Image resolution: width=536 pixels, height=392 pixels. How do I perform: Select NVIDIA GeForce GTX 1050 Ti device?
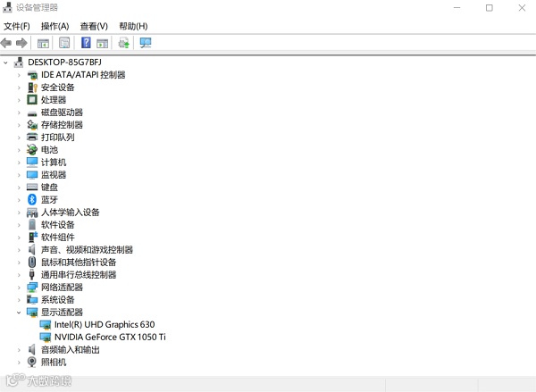pos(110,338)
